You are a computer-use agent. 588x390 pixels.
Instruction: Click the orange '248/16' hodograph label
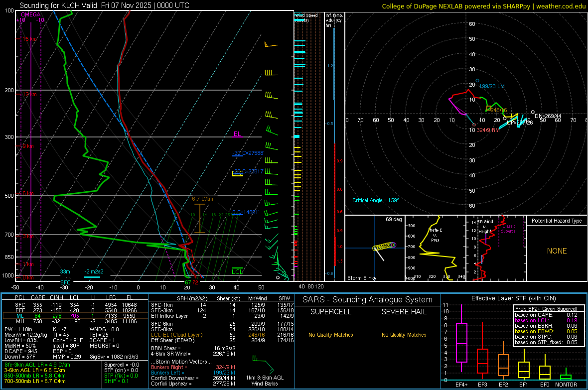point(499,110)
